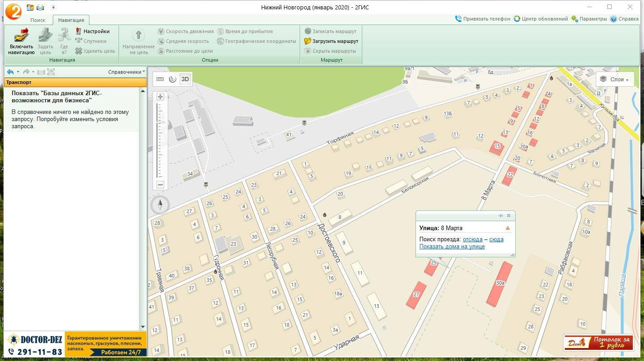Click the отсюда route link
644x361 pixels.
click(x=472, y=239)
